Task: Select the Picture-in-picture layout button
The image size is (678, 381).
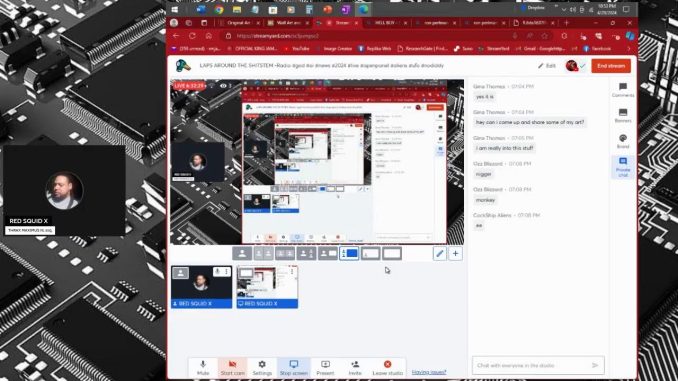Action: coord(370,253)
